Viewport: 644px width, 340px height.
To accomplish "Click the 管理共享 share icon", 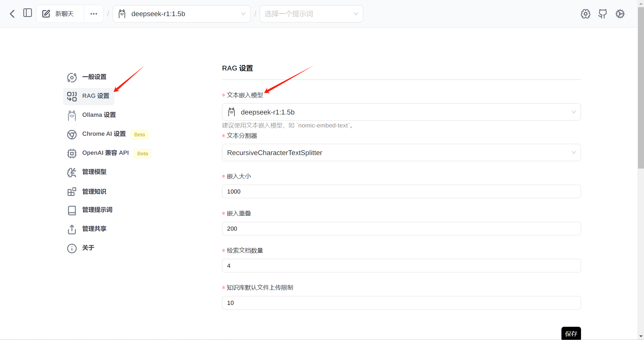I will 72,229.
